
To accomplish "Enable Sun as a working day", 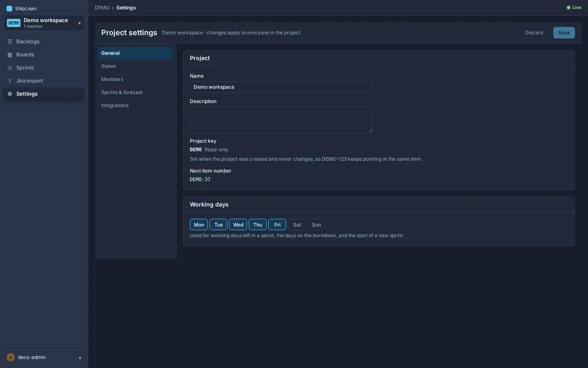I will pos(316,225).
